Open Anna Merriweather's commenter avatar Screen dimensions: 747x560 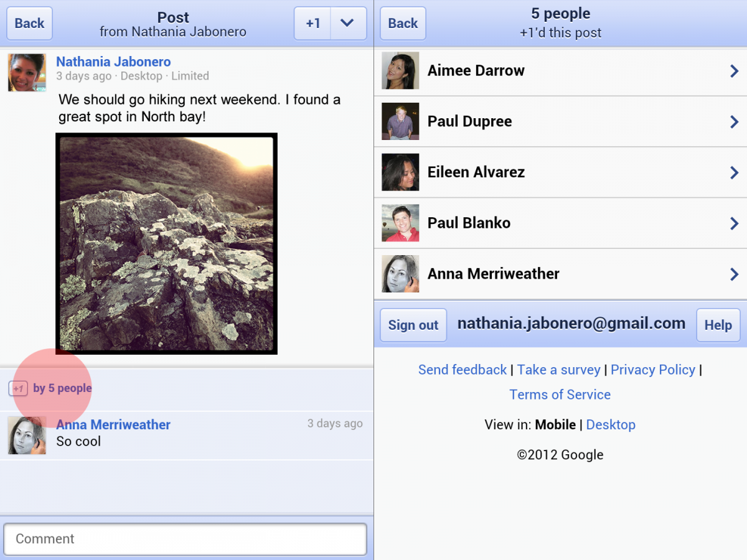(x=27, y=435)
